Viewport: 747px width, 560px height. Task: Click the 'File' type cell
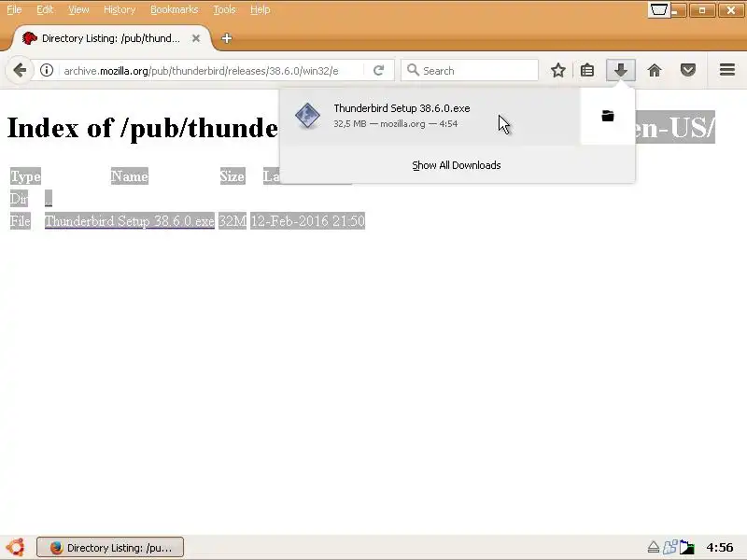point(20,221)
